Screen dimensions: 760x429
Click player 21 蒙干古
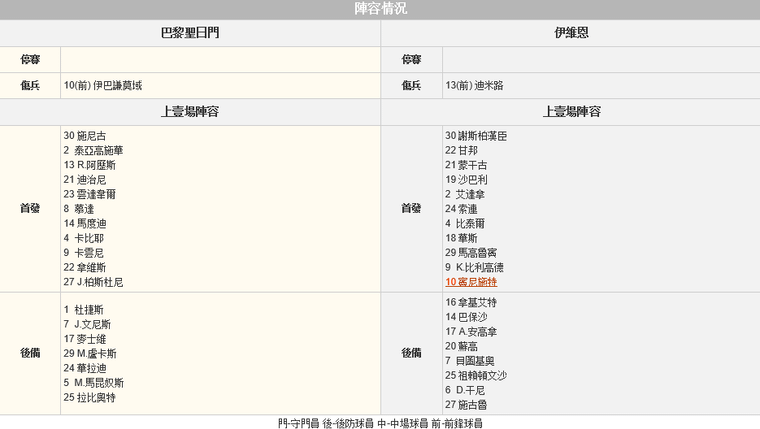click(466, 165)
